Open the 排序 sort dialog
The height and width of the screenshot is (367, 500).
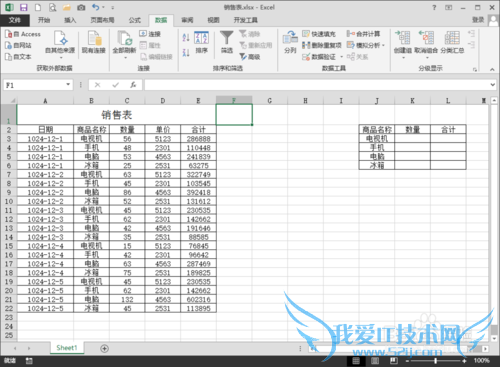(x=201, y=42)
